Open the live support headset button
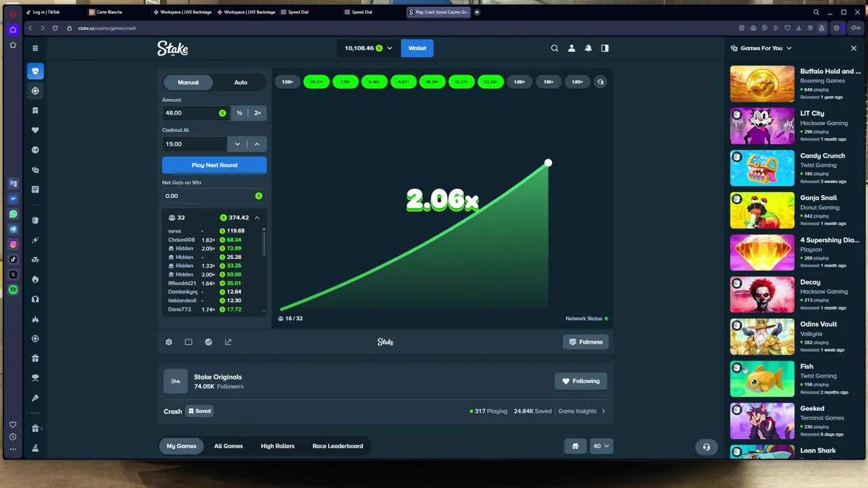The width and height of the screenshot is (868, 488). pos(706,447)
